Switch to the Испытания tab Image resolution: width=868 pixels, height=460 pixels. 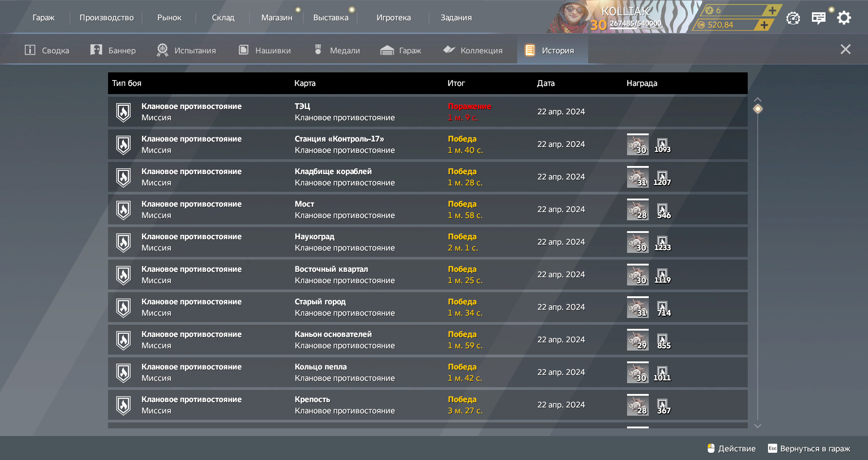[186, 50]
